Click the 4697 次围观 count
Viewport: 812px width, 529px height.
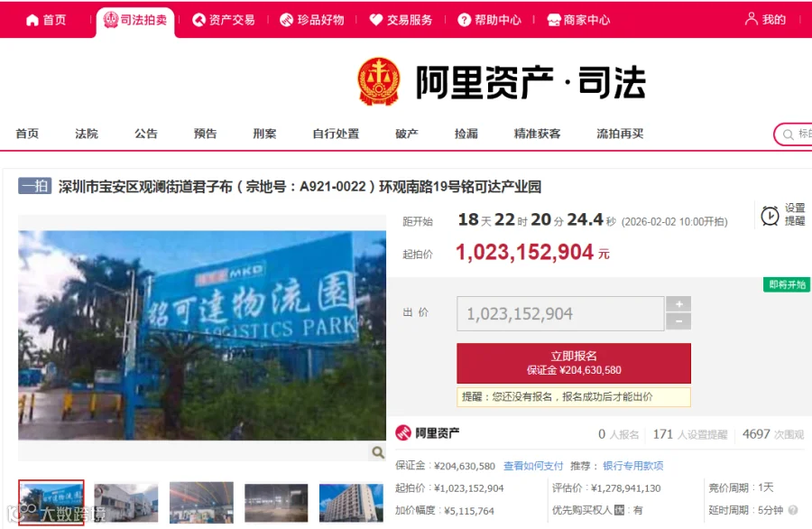pos(773,434)
